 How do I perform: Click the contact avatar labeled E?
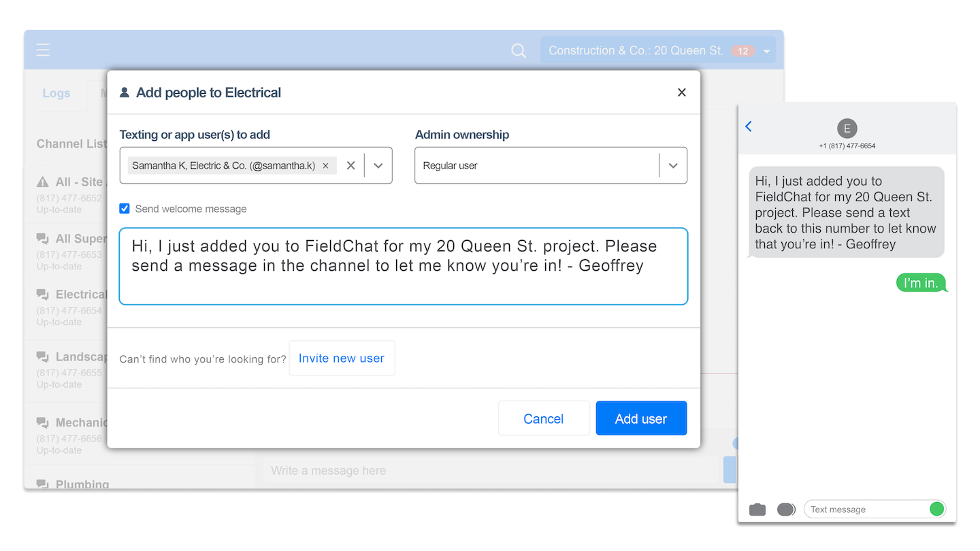(847, 129)
